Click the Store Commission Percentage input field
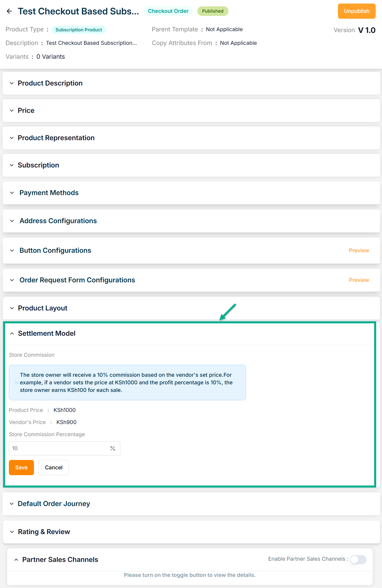 pyautogui.click(x=58, y=448)
